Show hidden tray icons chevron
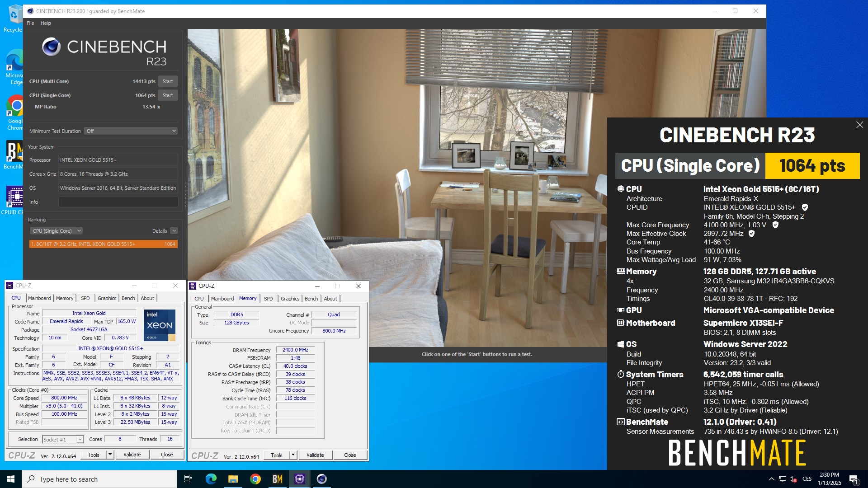The width and height of the screenshot is (868, 488). [771, 479]
